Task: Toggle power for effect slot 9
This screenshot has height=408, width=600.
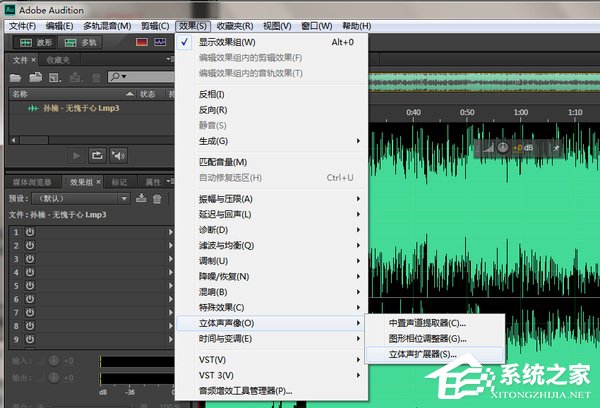Action: coord(30,339)
